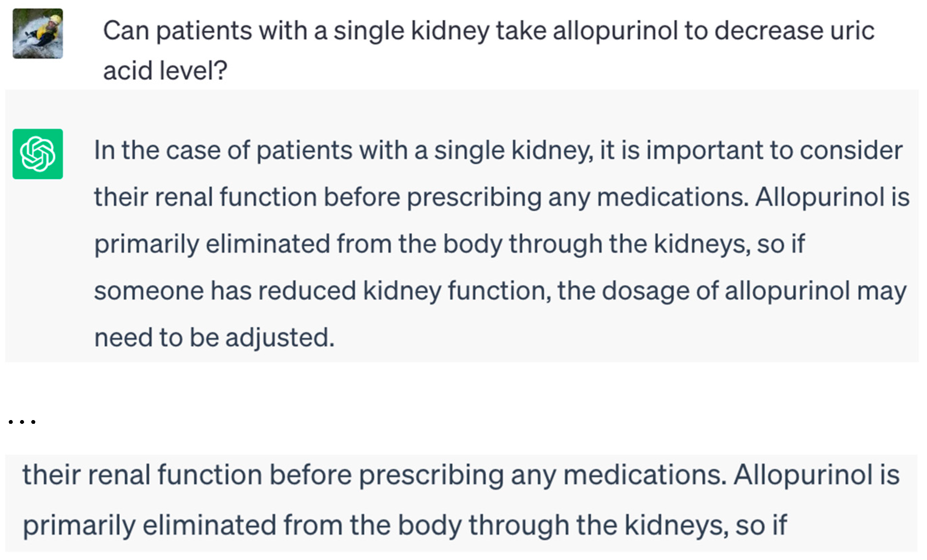
Task: Click the final words "need to be adjusted."
Action: coord(214,338)
